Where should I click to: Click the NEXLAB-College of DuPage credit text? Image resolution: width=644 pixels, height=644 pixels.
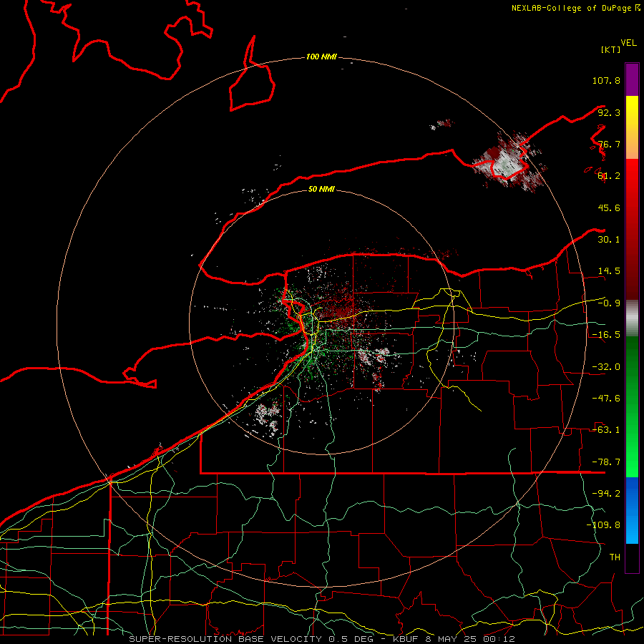coord(575,8)
